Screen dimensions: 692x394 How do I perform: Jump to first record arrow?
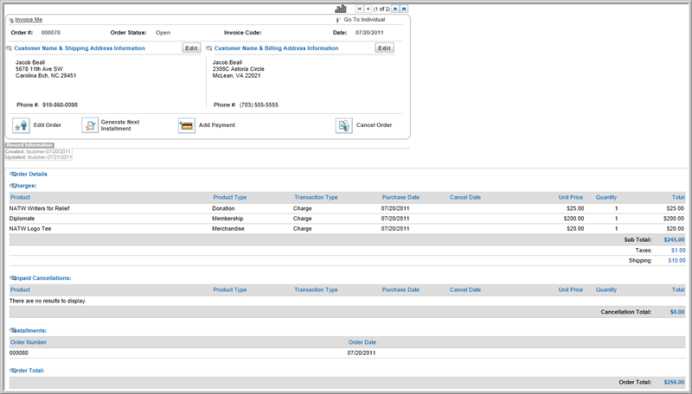pos(359,9)
